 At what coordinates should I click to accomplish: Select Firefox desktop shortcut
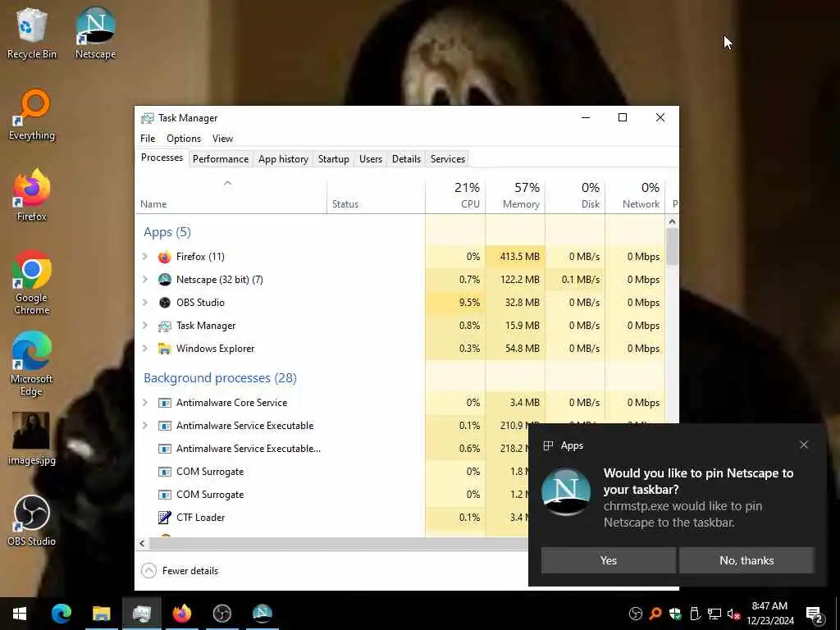(x=31, y=195)
